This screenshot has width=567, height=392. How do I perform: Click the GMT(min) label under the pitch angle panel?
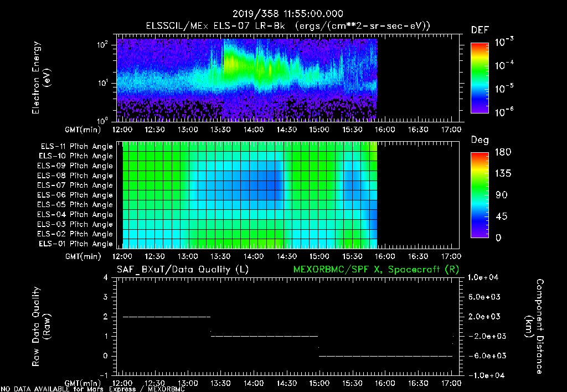coord(83,256)
